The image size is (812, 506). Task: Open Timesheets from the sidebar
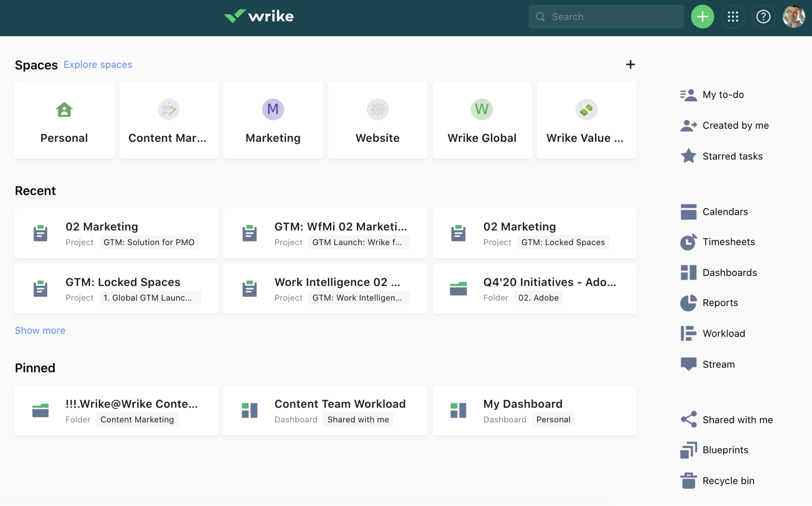(728, 242)
